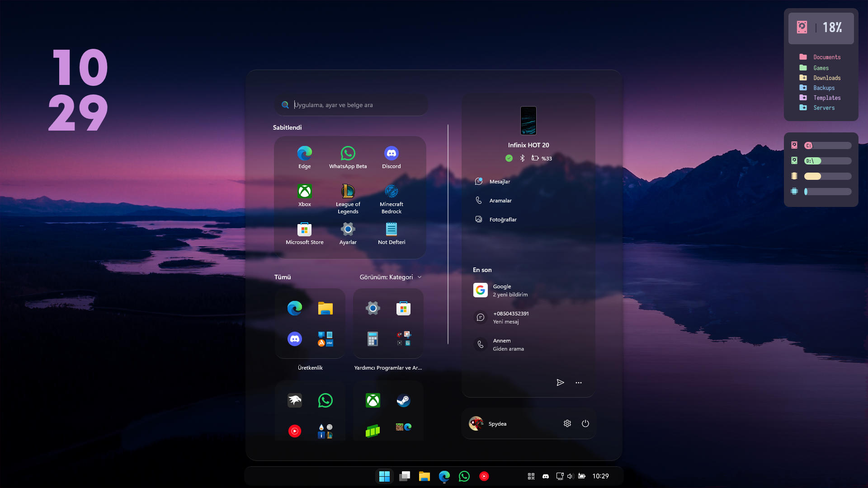This screenshot has width=868, height=488.
Task: Open volume control in system tray
Action: pos(570,476)
